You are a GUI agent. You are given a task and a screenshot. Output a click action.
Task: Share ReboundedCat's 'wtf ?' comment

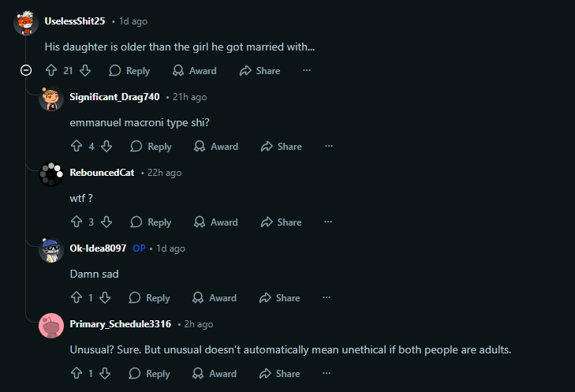pos(282,222)
